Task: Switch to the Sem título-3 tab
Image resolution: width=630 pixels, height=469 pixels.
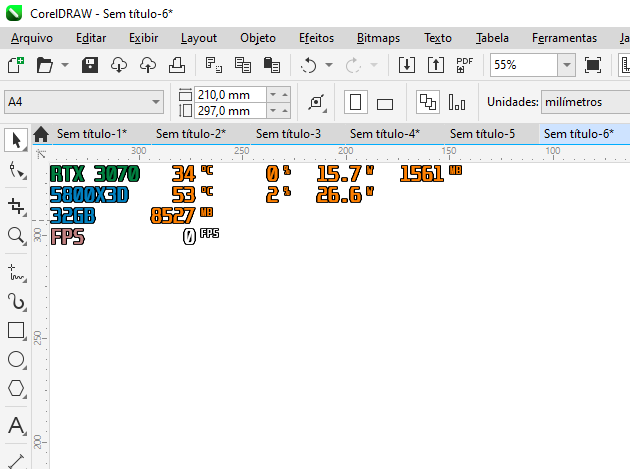Action: tap(288, 134)
